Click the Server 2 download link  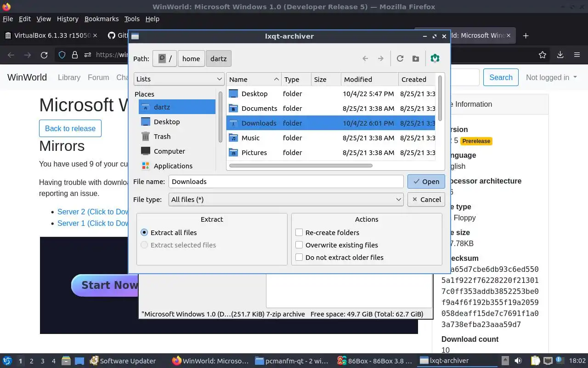pos(92,212)
